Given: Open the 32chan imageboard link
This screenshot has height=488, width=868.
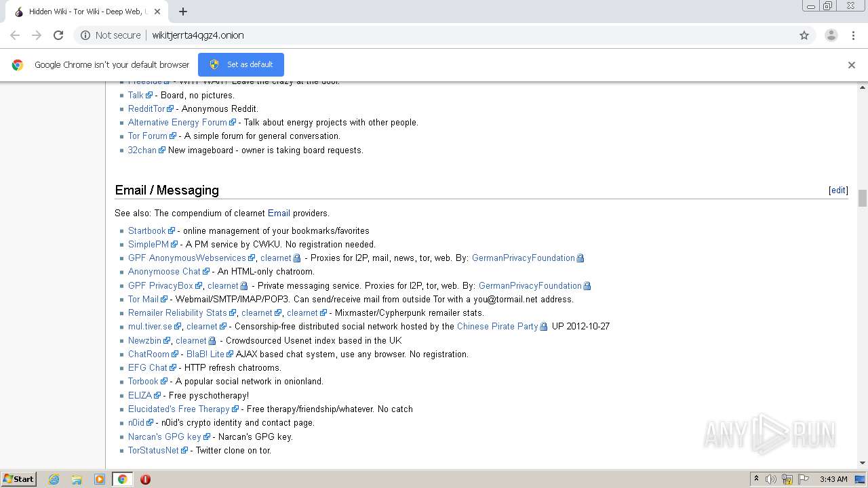Looking at the screenshot, I should [142, 150].
